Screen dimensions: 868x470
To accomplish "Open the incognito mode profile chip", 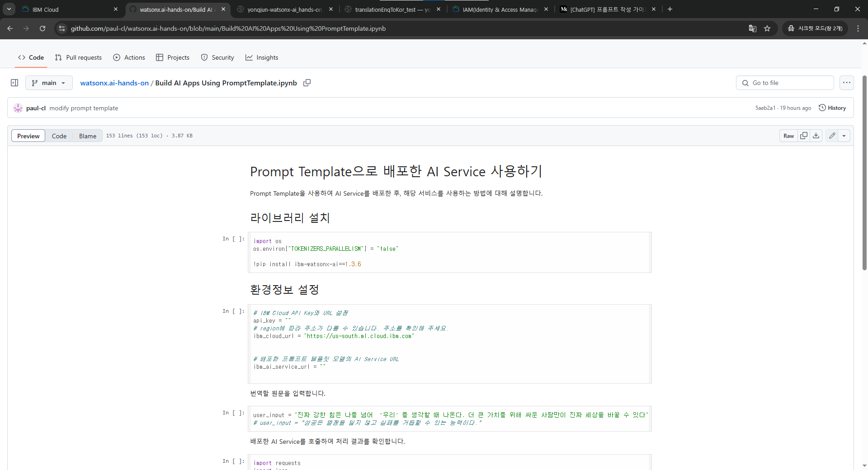I will 815,28.
